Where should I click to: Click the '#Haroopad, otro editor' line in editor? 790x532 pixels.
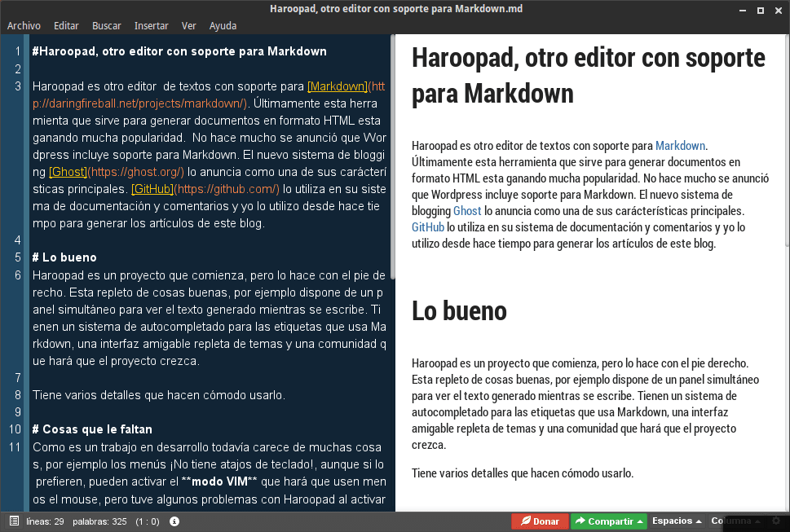179,51
